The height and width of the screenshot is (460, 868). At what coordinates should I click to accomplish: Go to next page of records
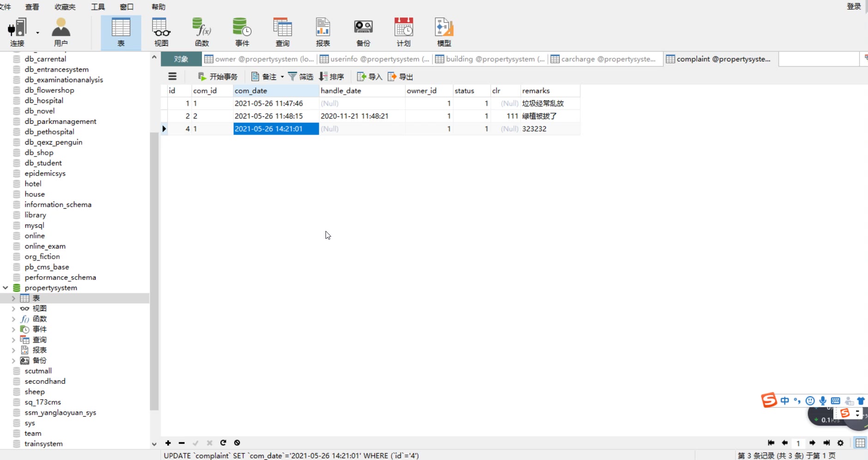(812, 443)
